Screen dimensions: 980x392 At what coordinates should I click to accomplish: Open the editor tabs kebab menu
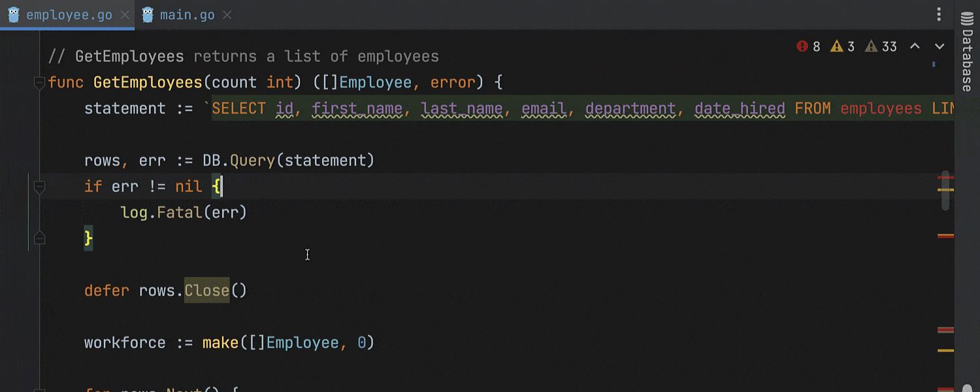point(939,14)
